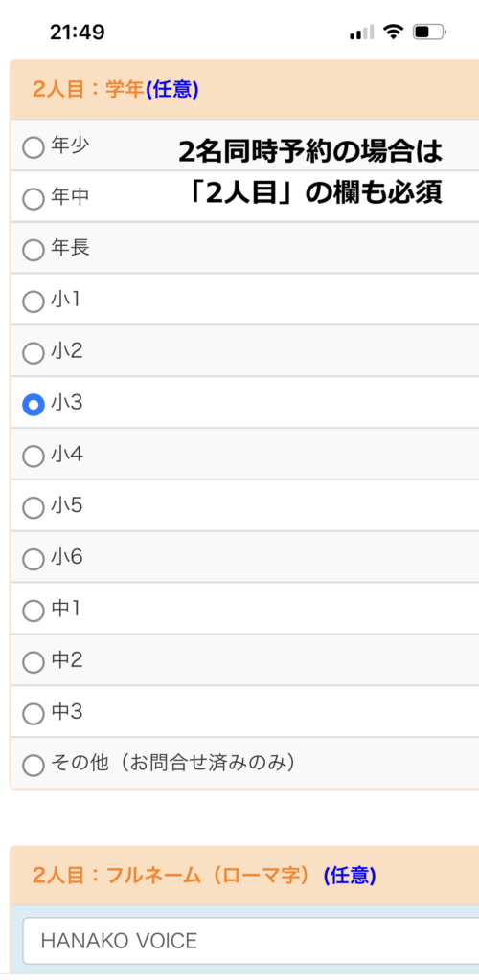Select the 小1 radio button
Image resolution: width=479 pixels, height=980 pixels.
[34, 302]
